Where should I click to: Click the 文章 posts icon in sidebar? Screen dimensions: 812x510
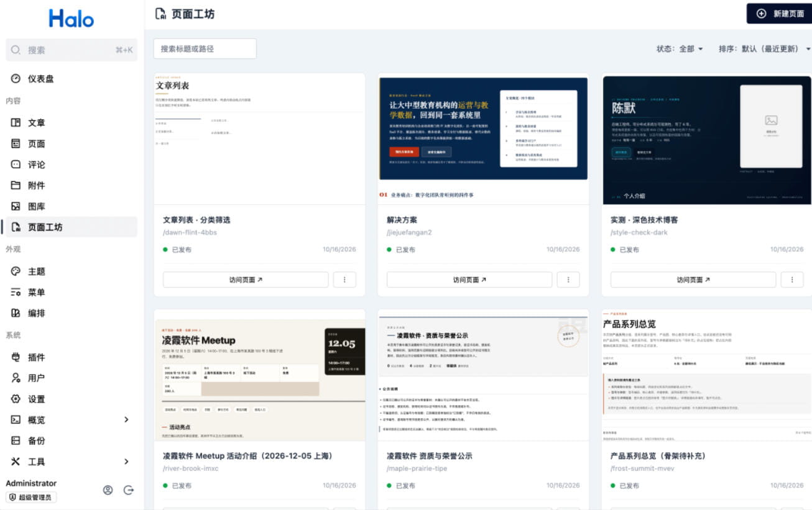[16, 122]
